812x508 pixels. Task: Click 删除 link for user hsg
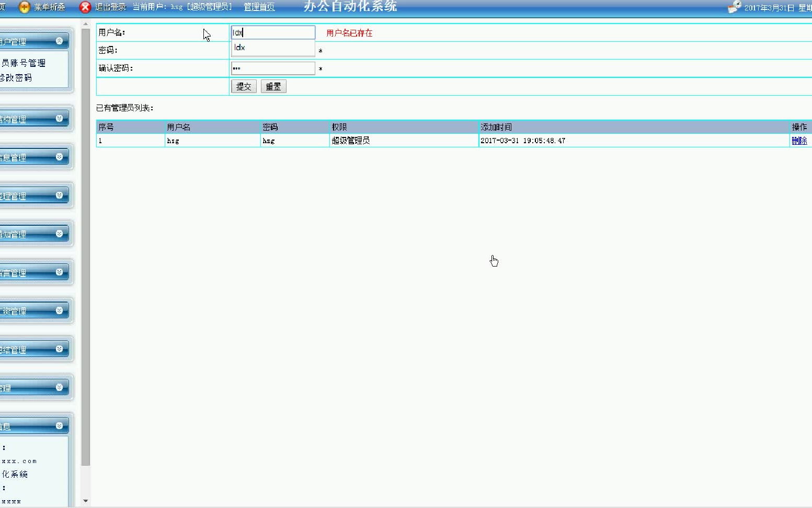[x=799, y=141]
